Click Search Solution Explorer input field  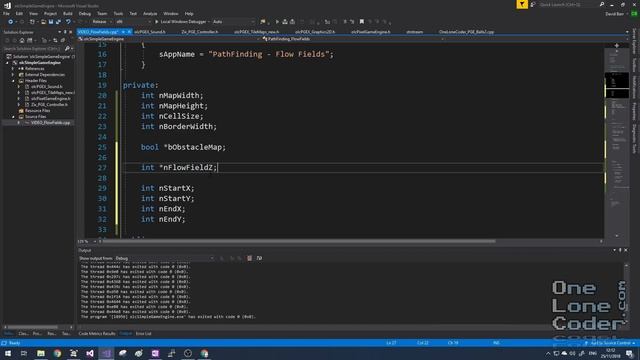[x=33, y=49]
